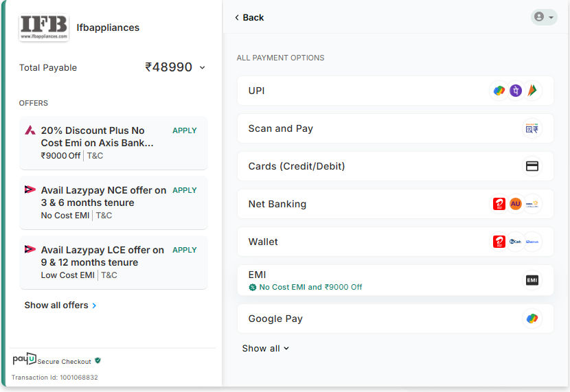This screenshot has width=570, height=392.
Task: Open the user account dropdown
Action: click(x=544, y=17)
